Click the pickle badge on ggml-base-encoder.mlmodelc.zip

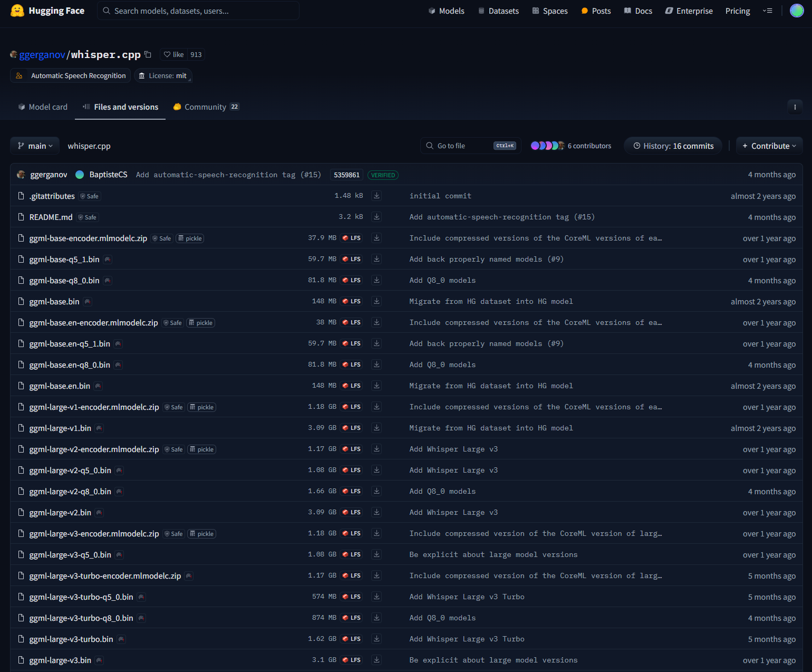pos(190,238)
